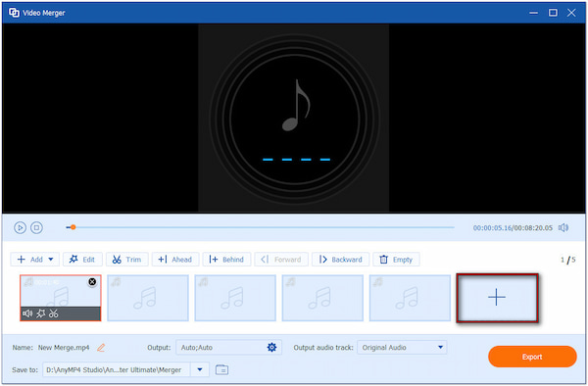Click the volume icon on first clip

coord(27,314)
